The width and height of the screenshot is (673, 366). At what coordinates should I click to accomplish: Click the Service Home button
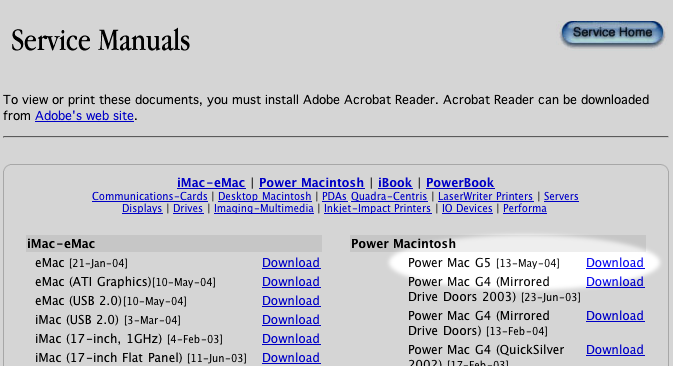coord(612,33)
